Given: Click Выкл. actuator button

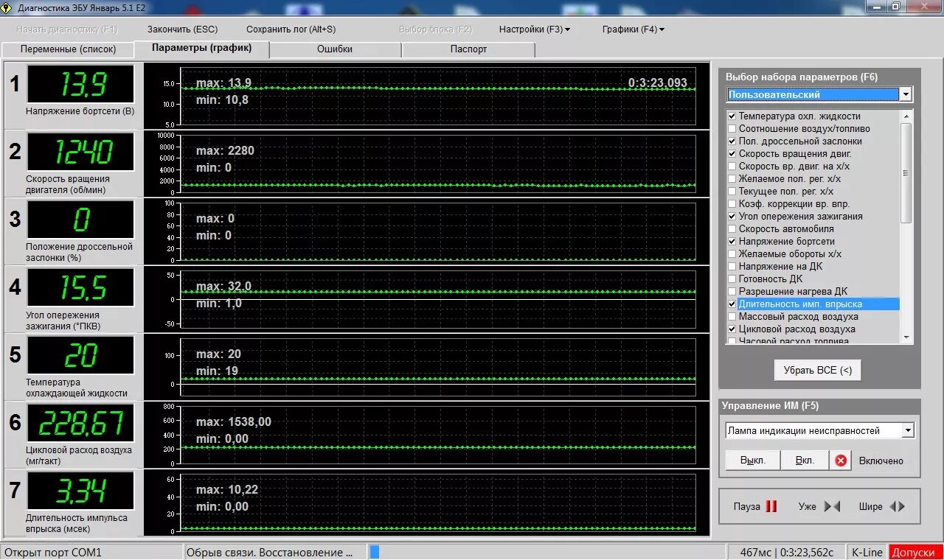Looking at the screenshot, I should [753, 461].
